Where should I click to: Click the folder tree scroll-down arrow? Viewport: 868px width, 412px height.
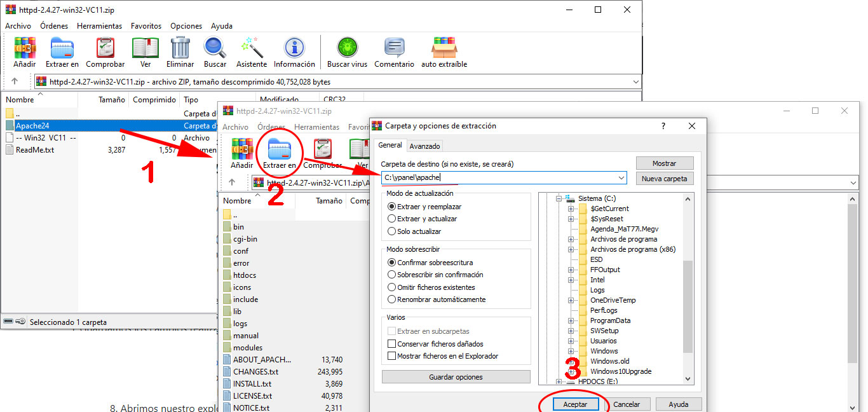tap(688, 379)
